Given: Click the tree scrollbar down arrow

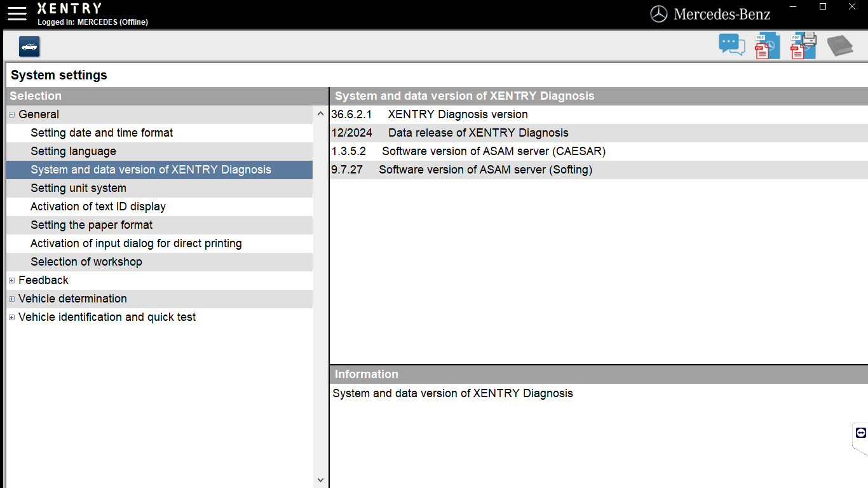Looking at the screenshot, I should 320,480.
